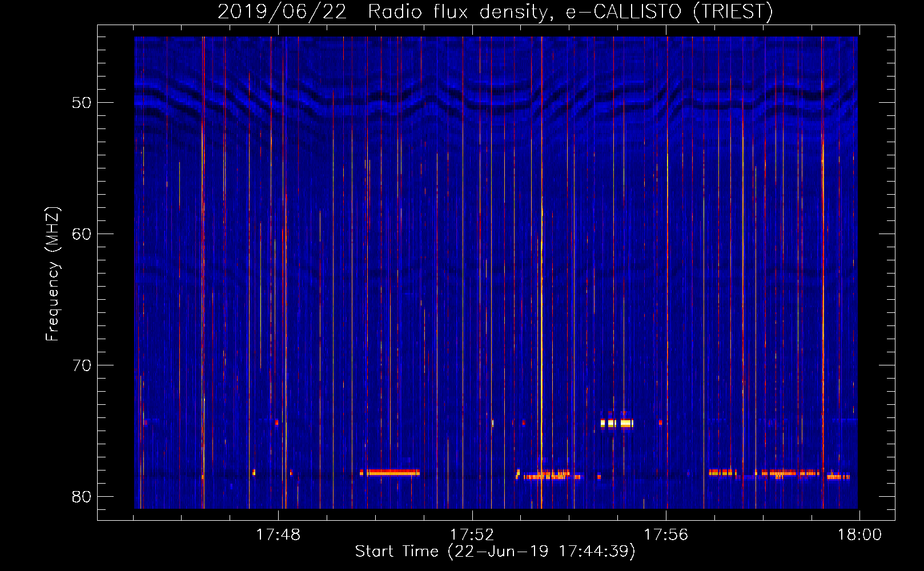Click the bright white burst near 17:55

point(617,423)
